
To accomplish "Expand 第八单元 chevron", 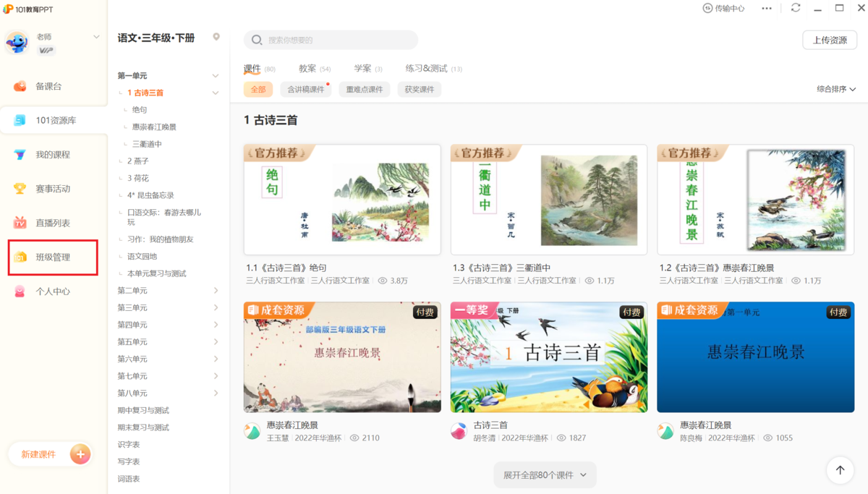I will coord(216,393).
